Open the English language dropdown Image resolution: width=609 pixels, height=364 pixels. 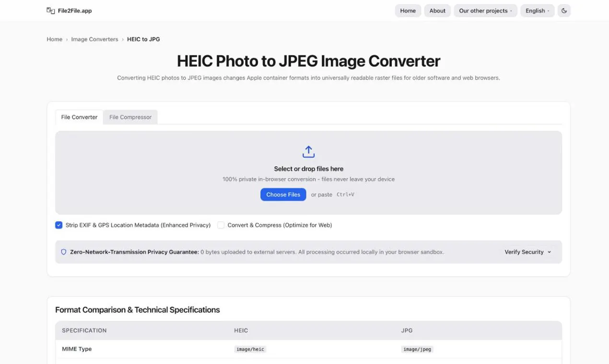click(538, 11)
